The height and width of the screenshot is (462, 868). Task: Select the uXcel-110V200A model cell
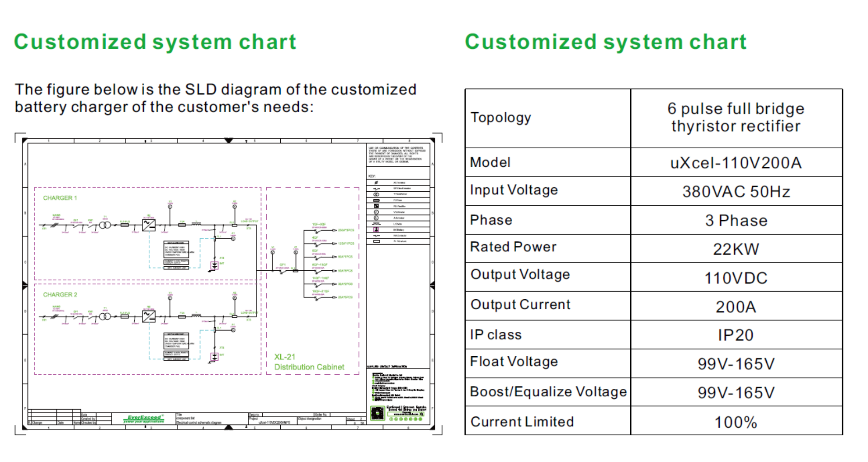click(x=736, y=163)
